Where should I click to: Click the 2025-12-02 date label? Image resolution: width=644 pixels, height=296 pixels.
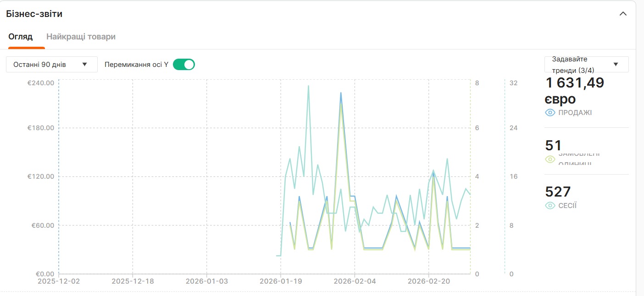click(x=59, y=281)
